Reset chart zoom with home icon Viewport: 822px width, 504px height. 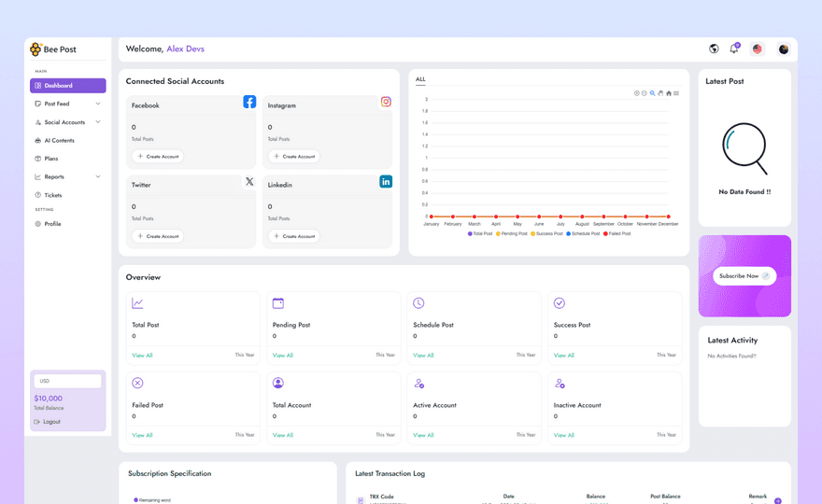coord(669,93)
